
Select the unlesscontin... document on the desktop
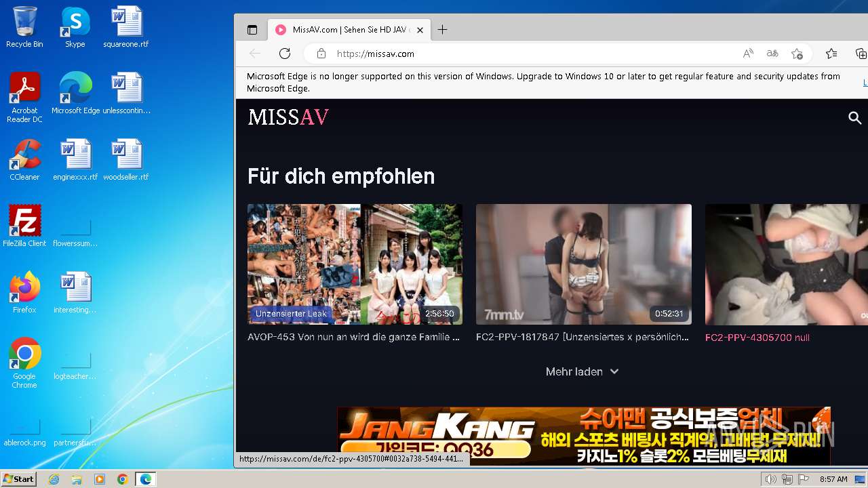click(126, 94)
